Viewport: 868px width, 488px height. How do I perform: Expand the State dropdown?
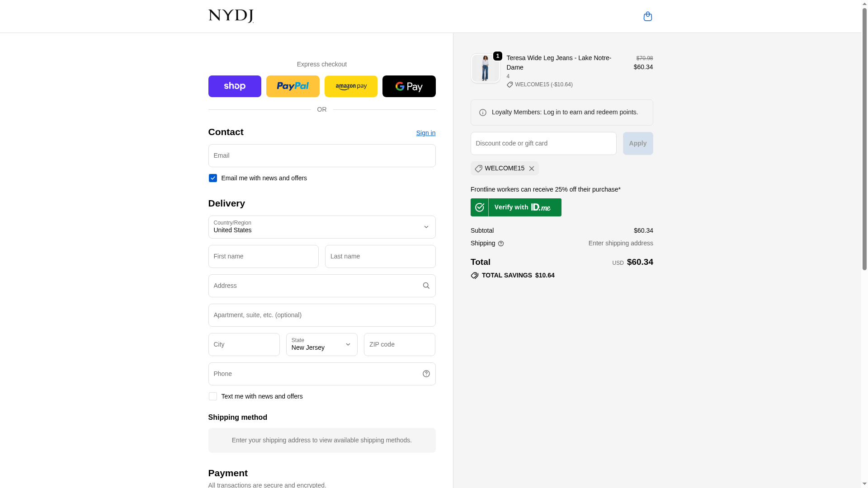(321, 344)
